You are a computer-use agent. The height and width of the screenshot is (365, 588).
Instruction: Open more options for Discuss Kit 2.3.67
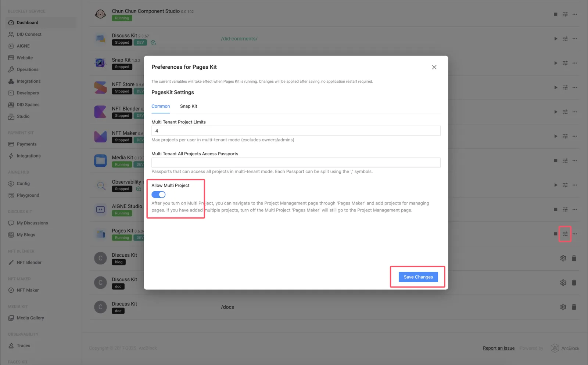click(x=575, y=39)
